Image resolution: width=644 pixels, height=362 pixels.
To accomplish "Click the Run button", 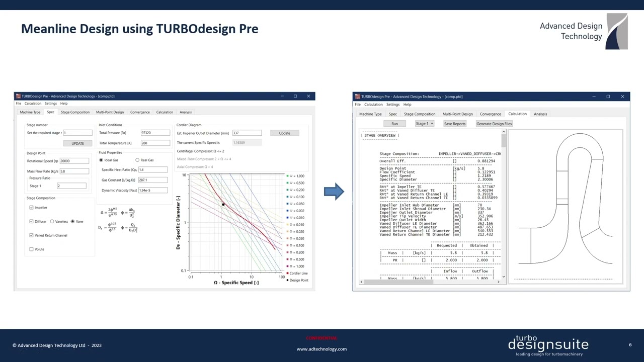I will click(394, 124).
